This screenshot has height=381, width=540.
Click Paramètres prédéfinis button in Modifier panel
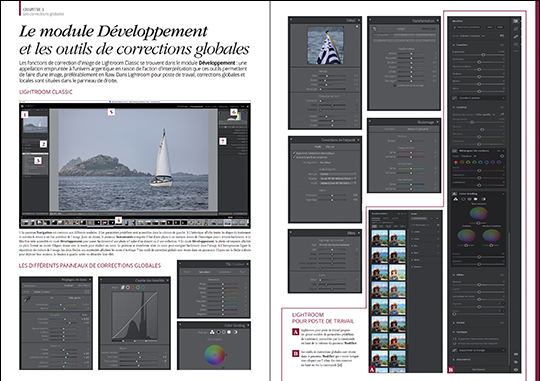[x=467, y=27]
